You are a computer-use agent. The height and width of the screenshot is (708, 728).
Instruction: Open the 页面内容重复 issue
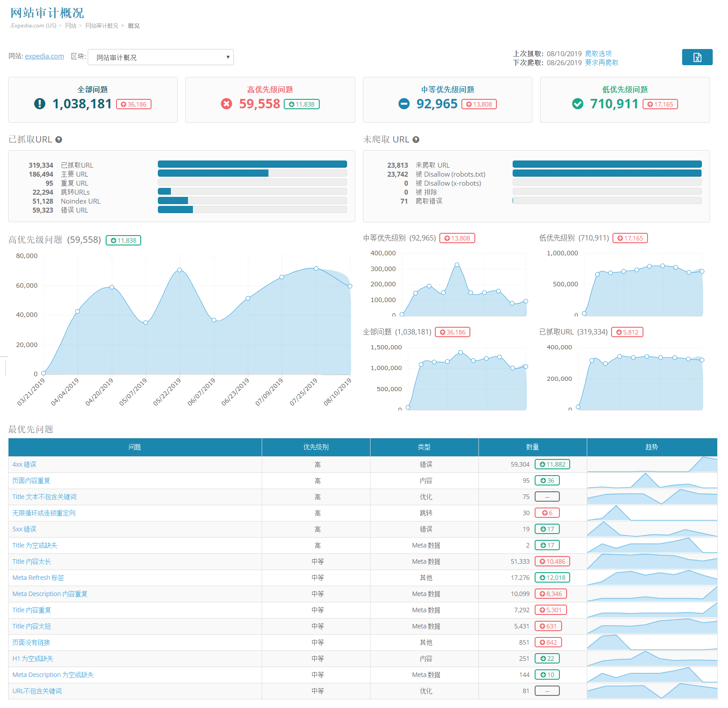31,481
